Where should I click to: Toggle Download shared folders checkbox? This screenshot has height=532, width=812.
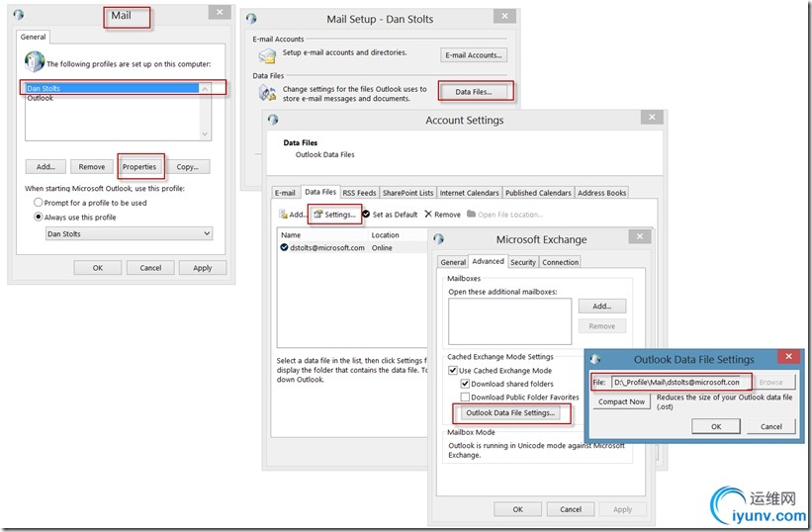click(x=465, y=384)
